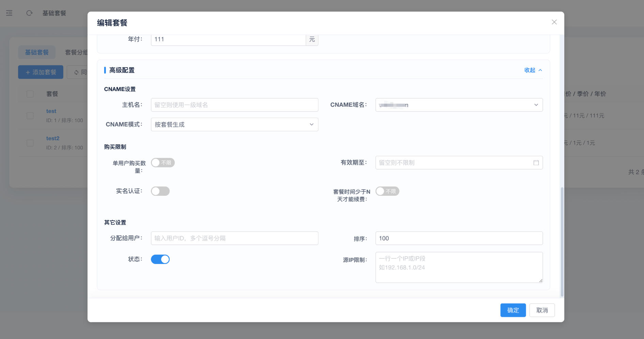Click the 高级配置 section heading
Viewport: 644px width, 339px height.
pyautogui.click(x=122, y=70)
